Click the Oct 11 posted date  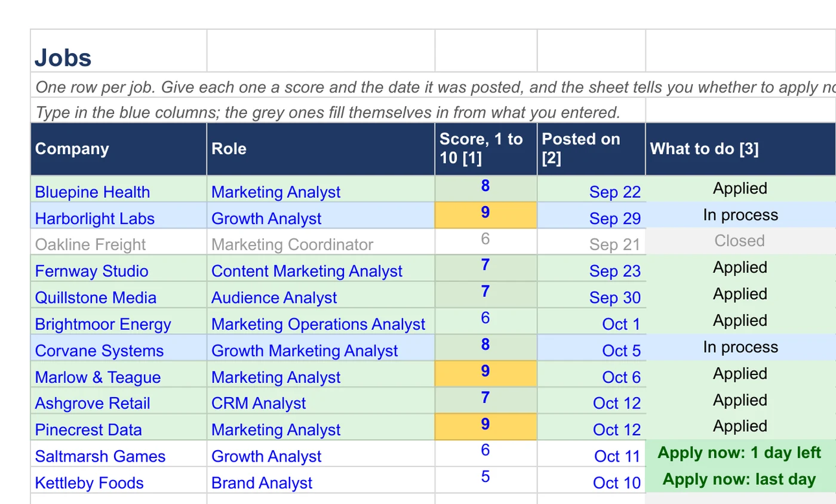click(591, 453)
